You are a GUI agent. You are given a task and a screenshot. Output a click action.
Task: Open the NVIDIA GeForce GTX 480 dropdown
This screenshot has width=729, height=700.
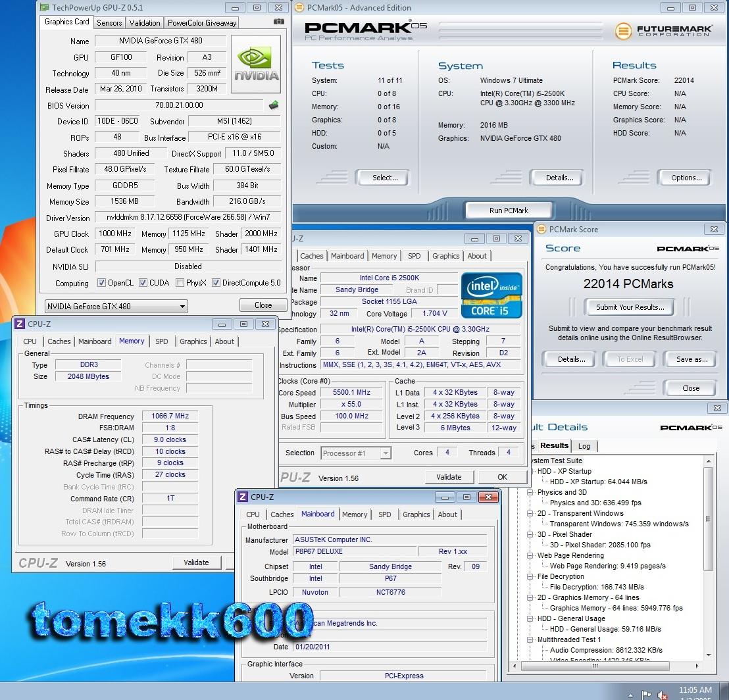(x=116, y=307)
